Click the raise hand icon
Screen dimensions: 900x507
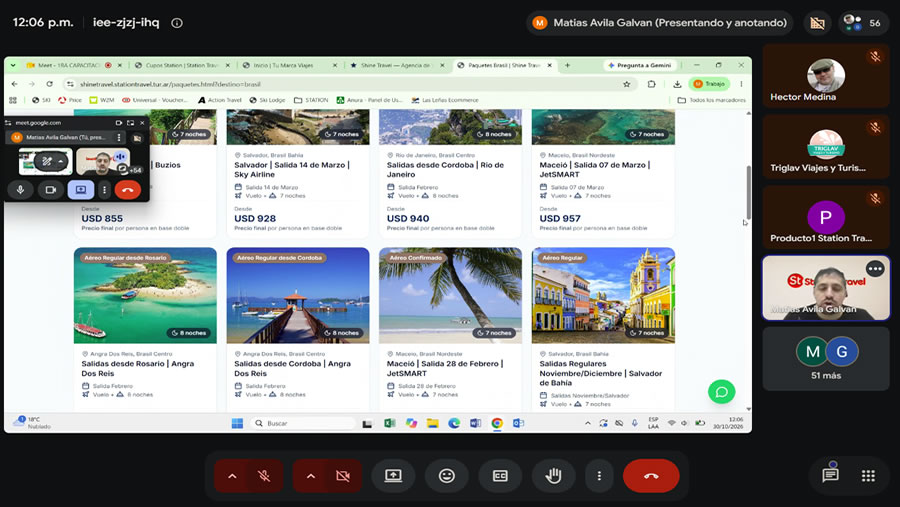[x=553, y=476]
